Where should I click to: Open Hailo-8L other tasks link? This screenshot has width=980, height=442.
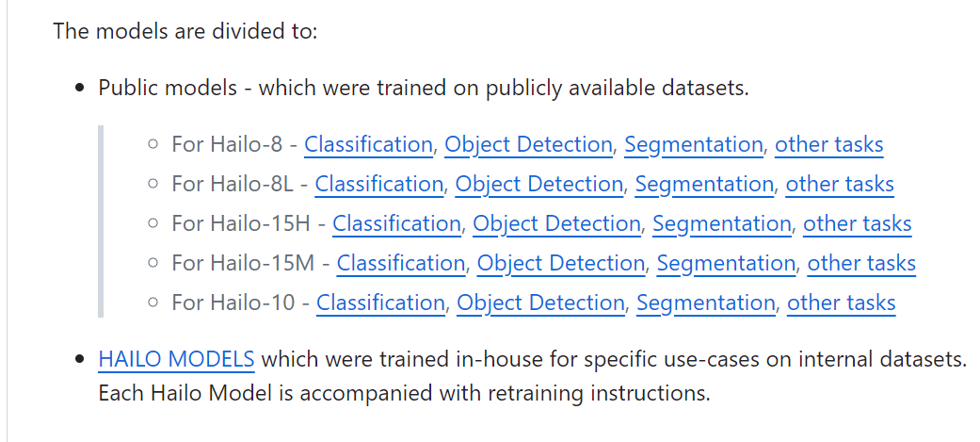pyautogui.click(x=840, y=184)
